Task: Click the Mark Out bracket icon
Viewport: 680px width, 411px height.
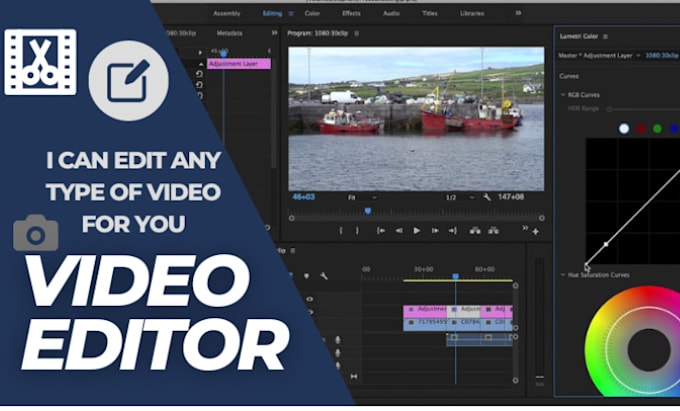Action: (x=357, y=231)
